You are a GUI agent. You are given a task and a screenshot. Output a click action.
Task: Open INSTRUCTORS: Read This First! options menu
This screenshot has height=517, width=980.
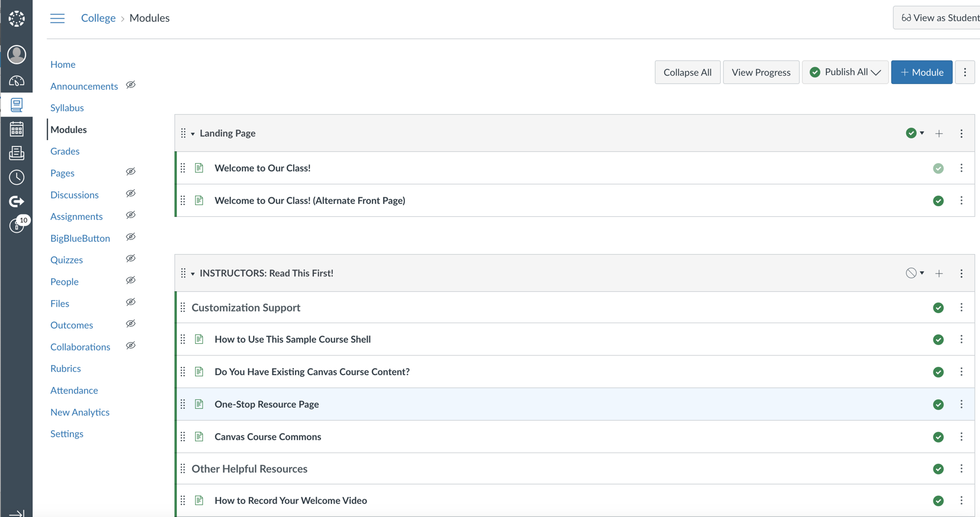click(962, 274)
